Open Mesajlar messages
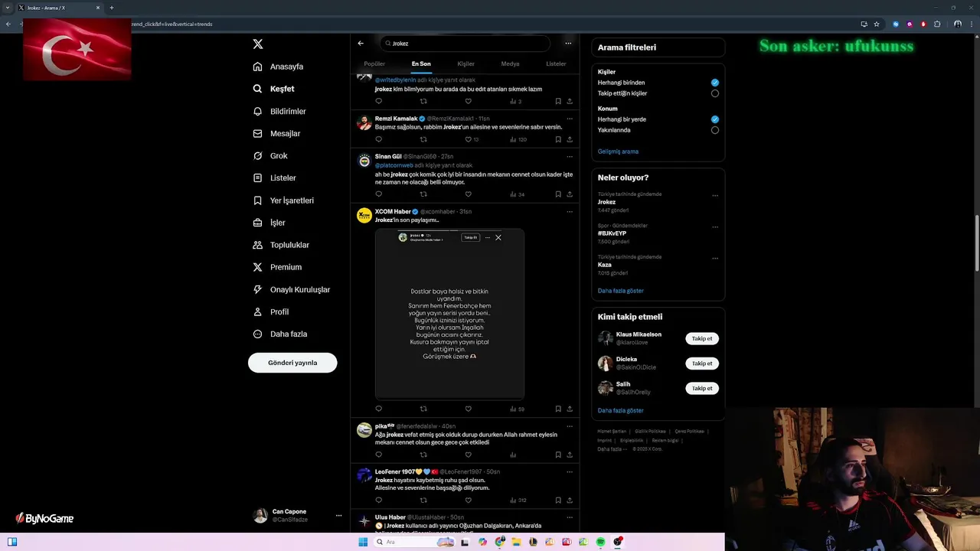This screenshot has height=551, width=980. pos(276,133)
